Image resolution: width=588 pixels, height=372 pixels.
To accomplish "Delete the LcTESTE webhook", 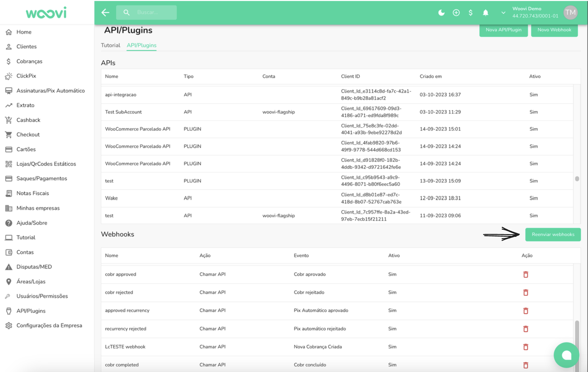I will coord(526,347).
